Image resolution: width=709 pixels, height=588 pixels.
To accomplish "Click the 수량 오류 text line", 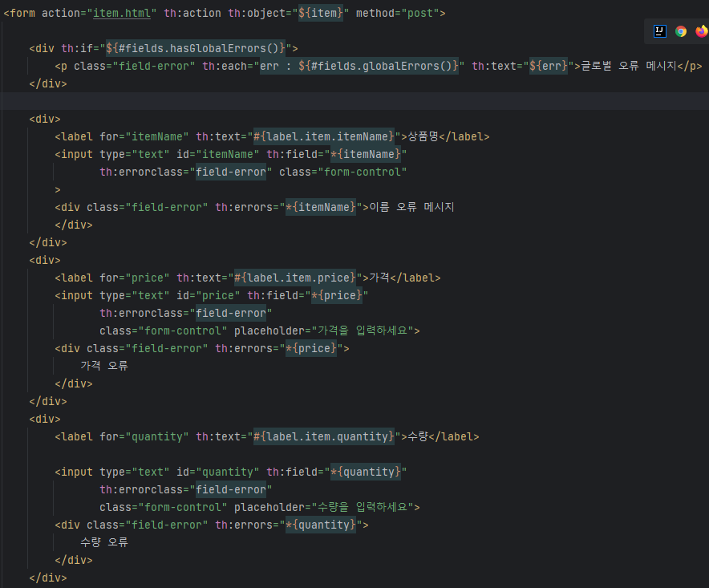I will coord(104,542).
